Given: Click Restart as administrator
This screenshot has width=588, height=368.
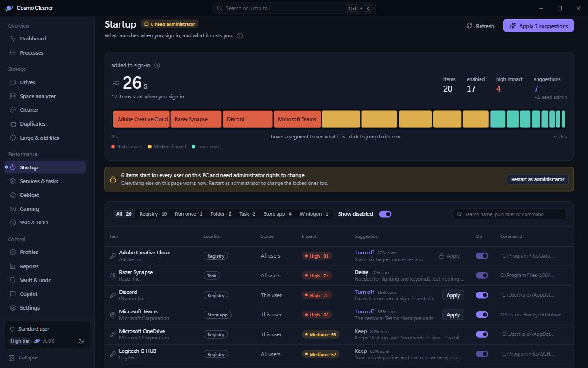Looking at the screenshot, I should coord(537,179).
